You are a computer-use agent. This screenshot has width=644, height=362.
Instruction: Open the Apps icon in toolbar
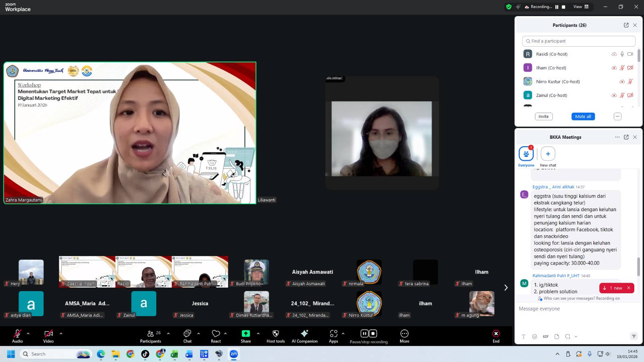point(333,334)
